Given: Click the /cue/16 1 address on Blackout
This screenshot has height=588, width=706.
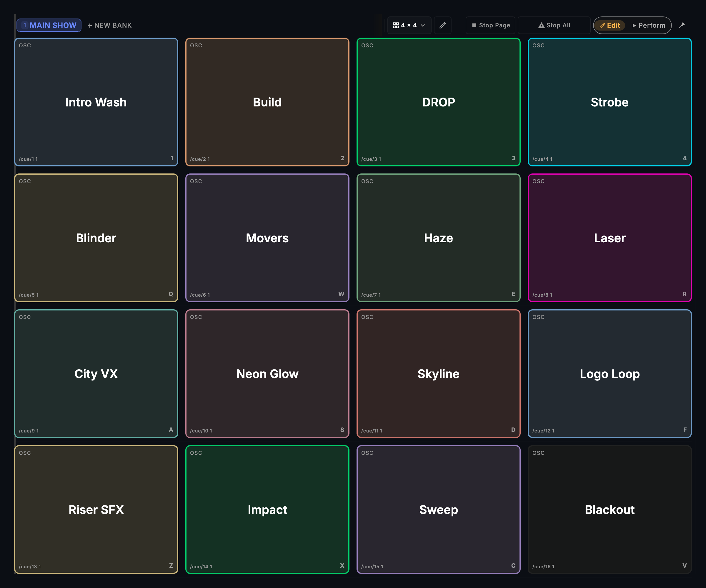Looking at the screenshot, I should pyautogui.click(x=543, y=567).
